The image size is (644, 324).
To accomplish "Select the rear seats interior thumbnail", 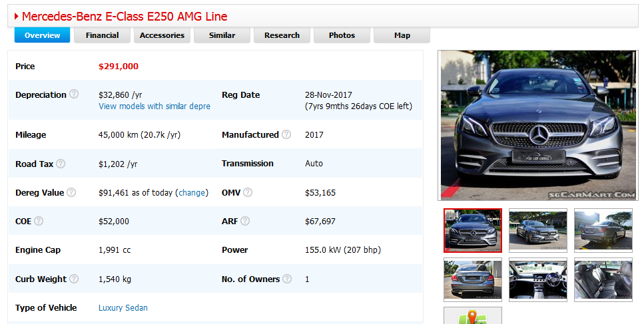I will coord(603,279).
